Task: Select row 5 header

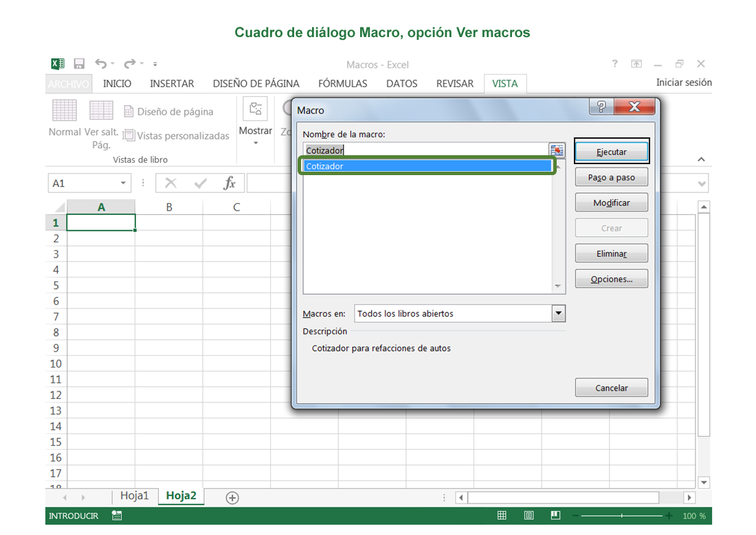Action: [x=56, y=286]
